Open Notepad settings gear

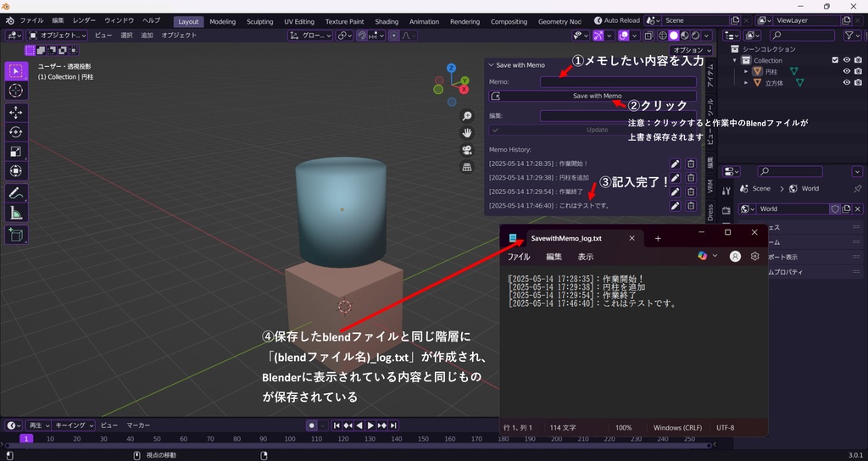(x=754, y=256)
